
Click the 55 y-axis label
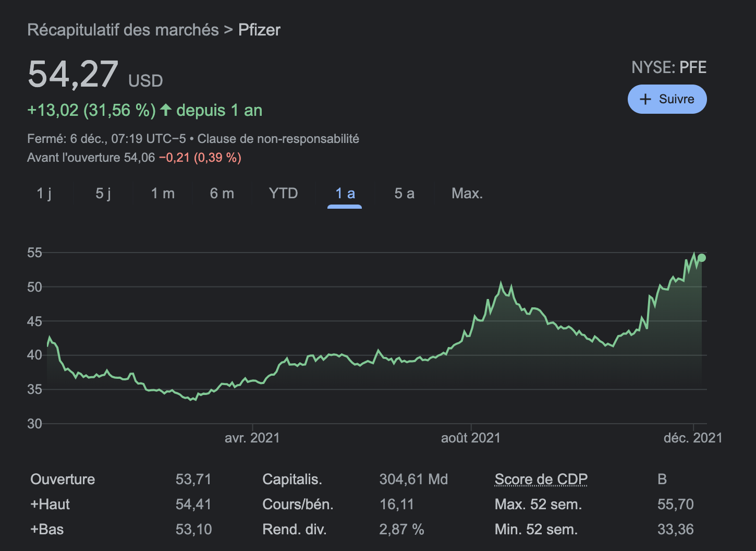pyautogui.click(x=34, y=253)
